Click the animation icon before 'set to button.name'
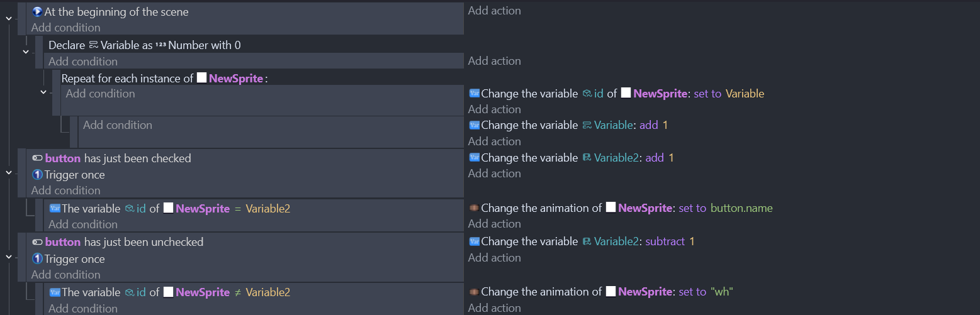 click(474, 208)
